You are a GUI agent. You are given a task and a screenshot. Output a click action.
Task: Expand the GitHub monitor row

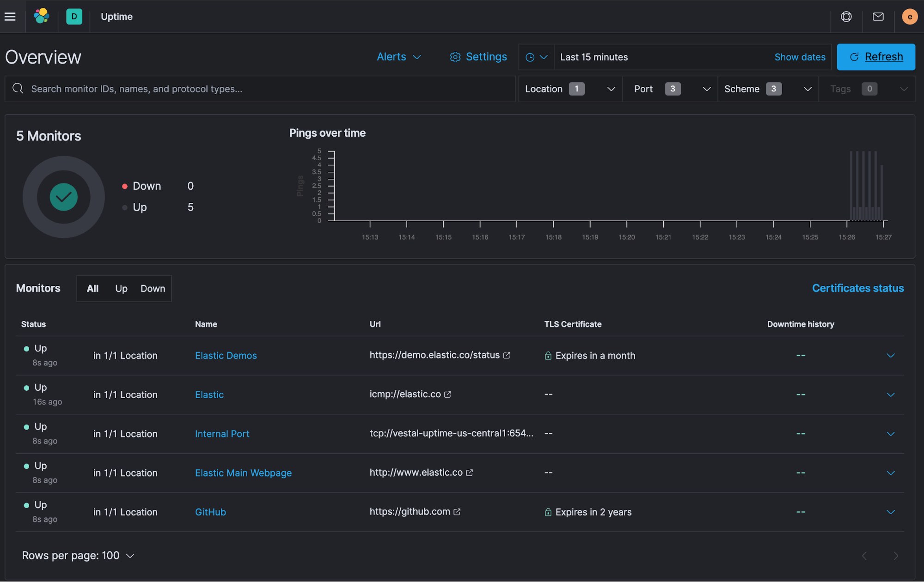coord(891,512)
